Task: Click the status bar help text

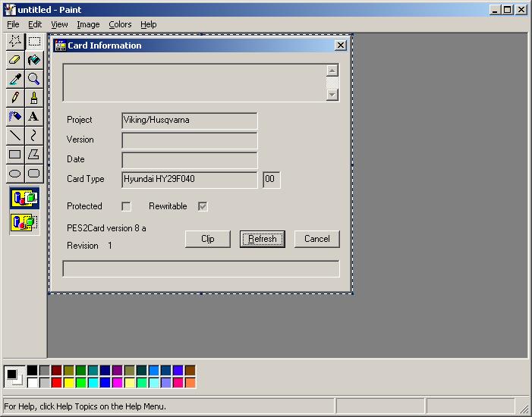Action: [85, 406]
